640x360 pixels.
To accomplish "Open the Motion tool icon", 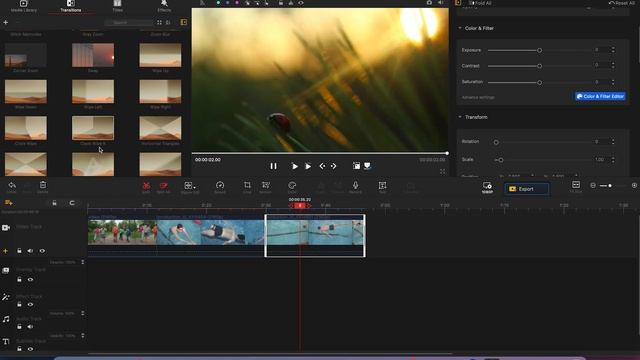I will click(266, 185).
